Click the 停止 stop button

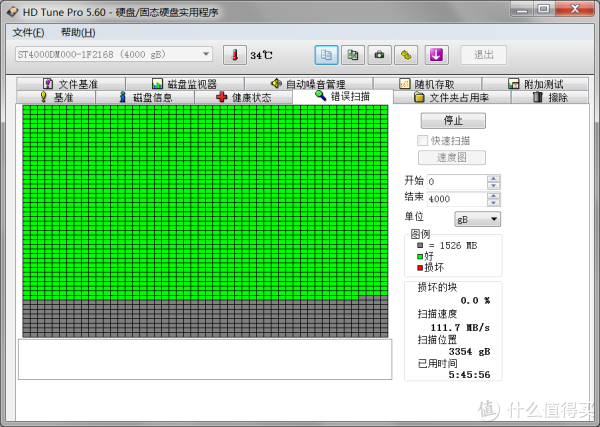(453, 121)
